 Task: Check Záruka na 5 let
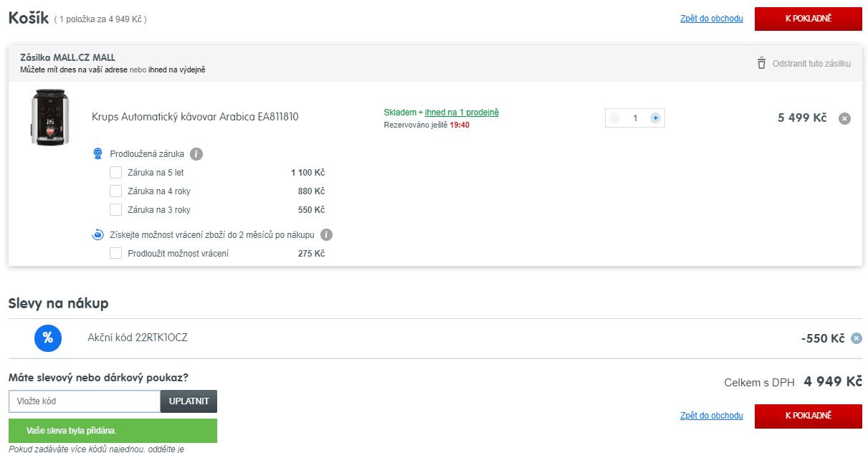point(115,172)
